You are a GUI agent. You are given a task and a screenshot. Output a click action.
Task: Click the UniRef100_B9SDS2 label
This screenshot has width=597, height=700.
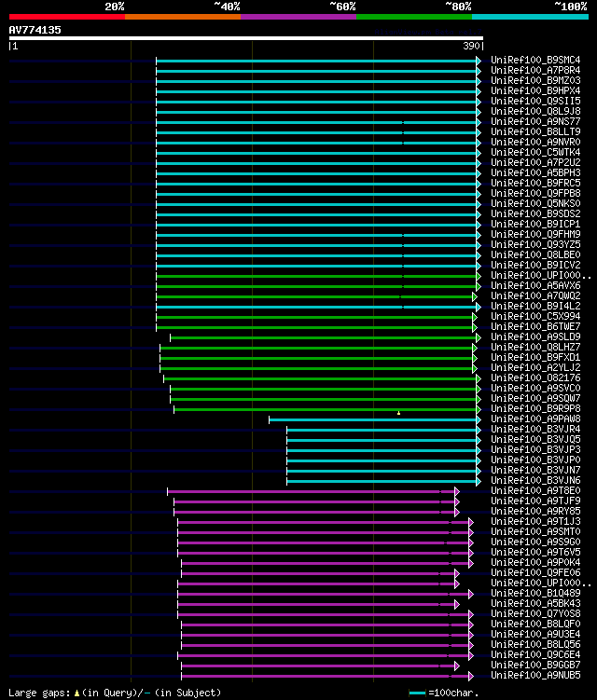535,213
